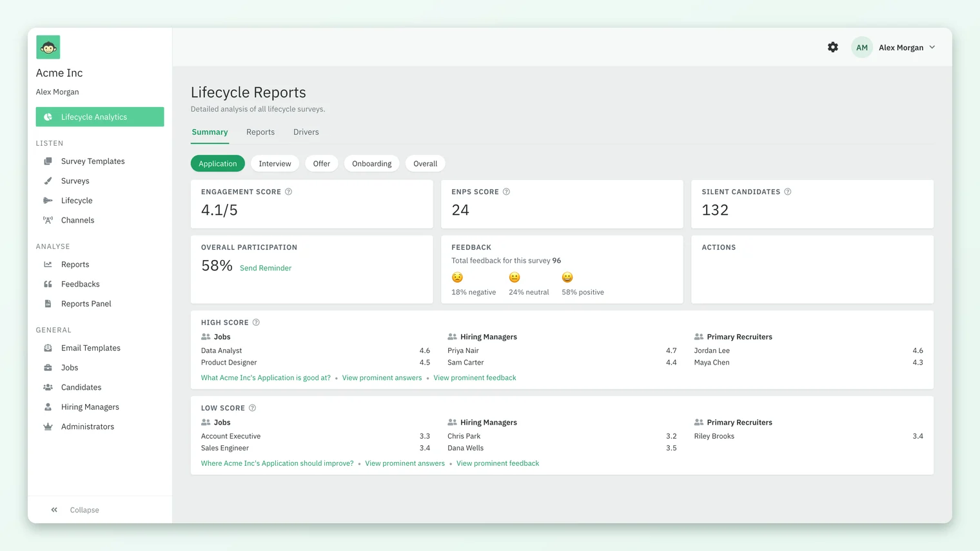Image resolution: width=980 pixels, height=551 pixels.
Task: Click the Low Score help icon
Action: (253, 408)
